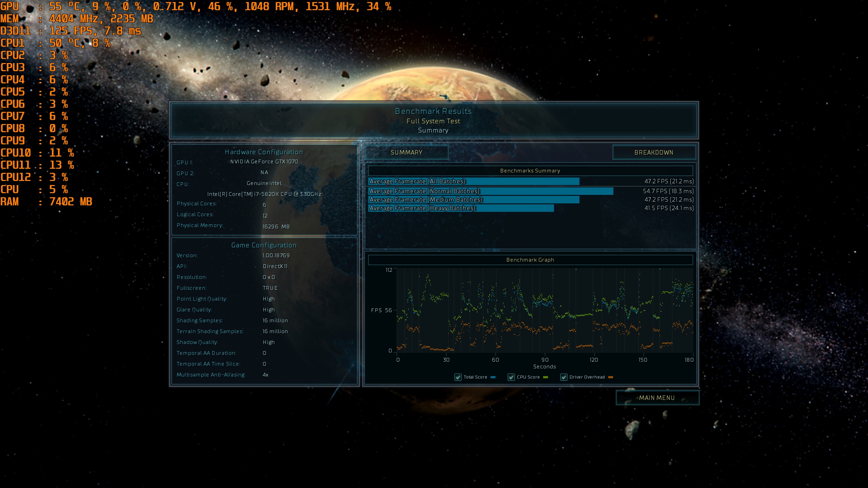Click the orange Driver Overhead legend swatch
This screenshot has height=488, width=868.
click(611, 377)
